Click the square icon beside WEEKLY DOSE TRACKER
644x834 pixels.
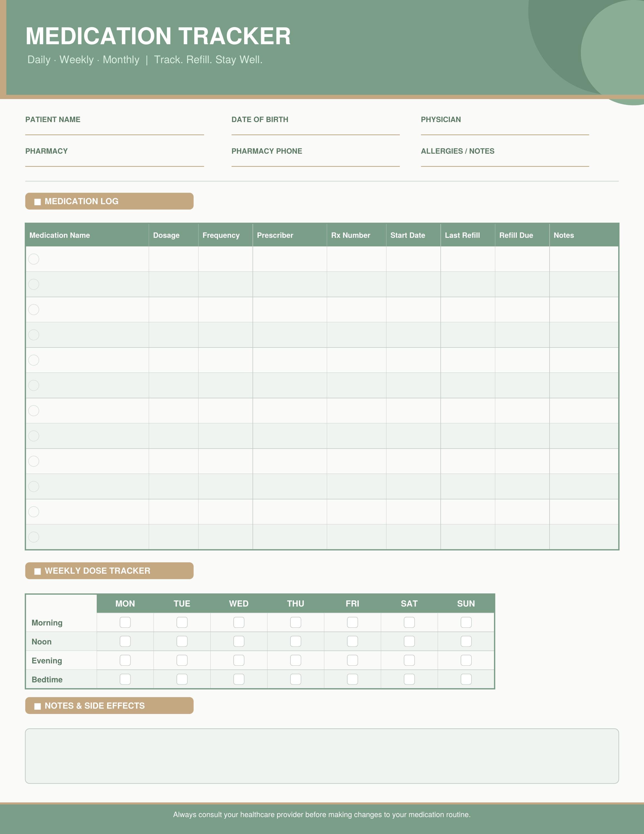[38, 571]
